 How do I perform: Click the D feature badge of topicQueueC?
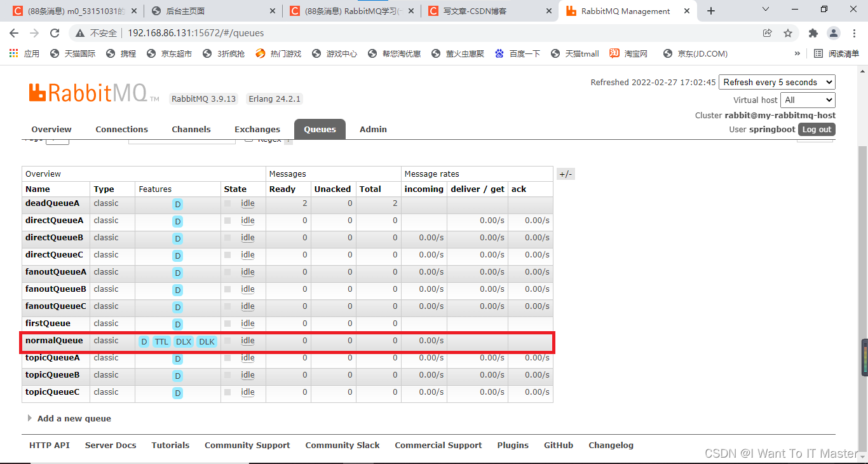tap(178, 393)
